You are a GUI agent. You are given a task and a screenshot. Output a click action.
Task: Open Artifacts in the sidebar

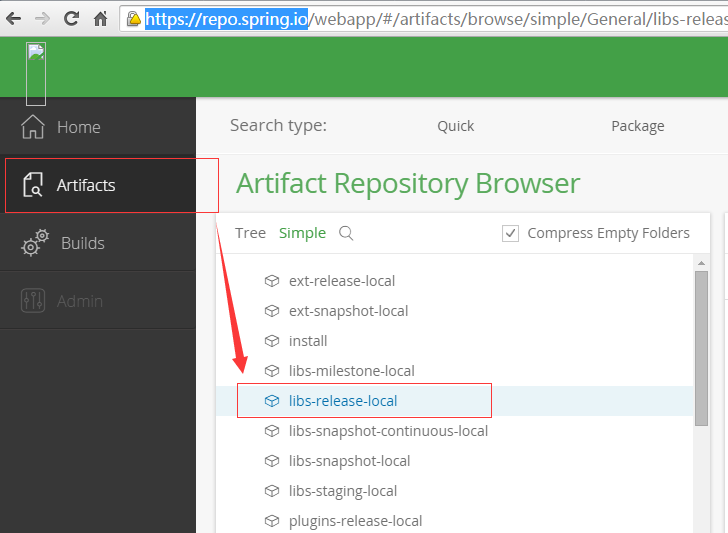[x=98, y=185]
